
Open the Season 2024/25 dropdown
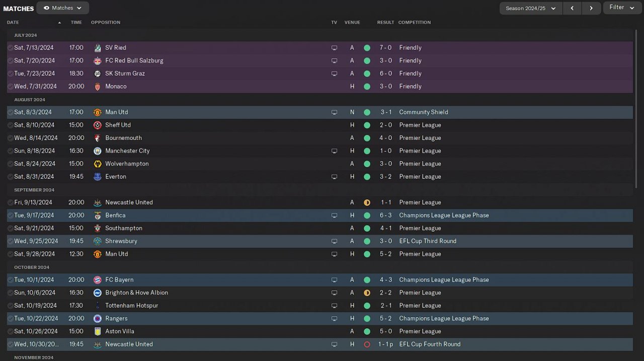coord(531,8)
